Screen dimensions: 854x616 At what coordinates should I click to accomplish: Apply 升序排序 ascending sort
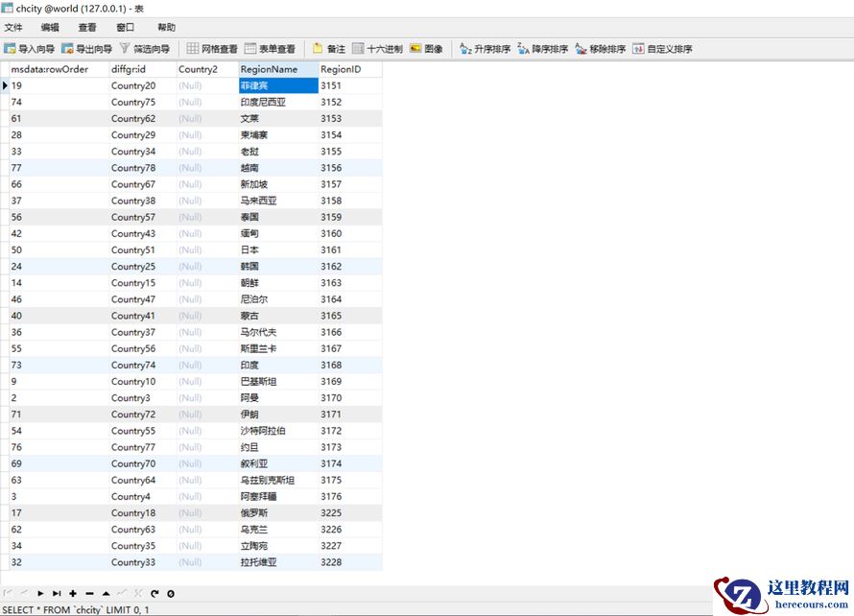(485, 49)
